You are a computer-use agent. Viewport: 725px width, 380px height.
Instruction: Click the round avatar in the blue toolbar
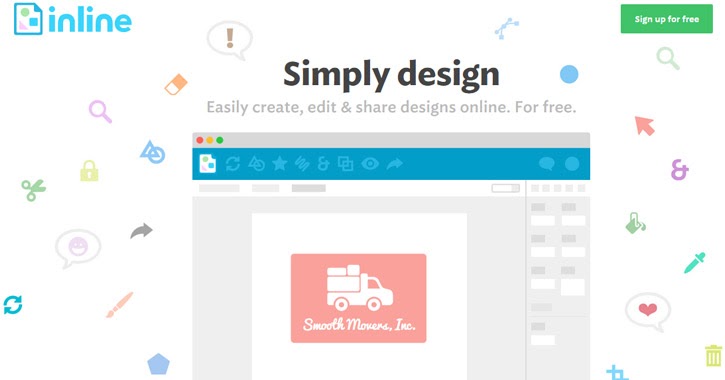point(572,164)
